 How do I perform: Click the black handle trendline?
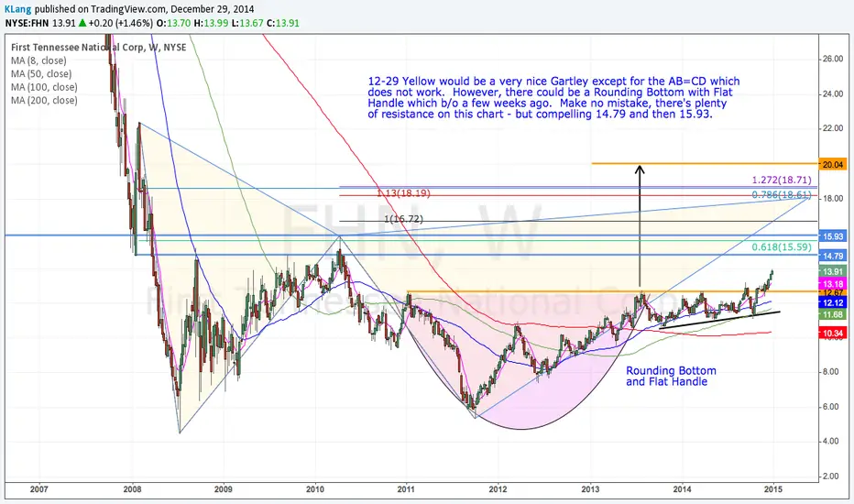click(x=720, y=319)
